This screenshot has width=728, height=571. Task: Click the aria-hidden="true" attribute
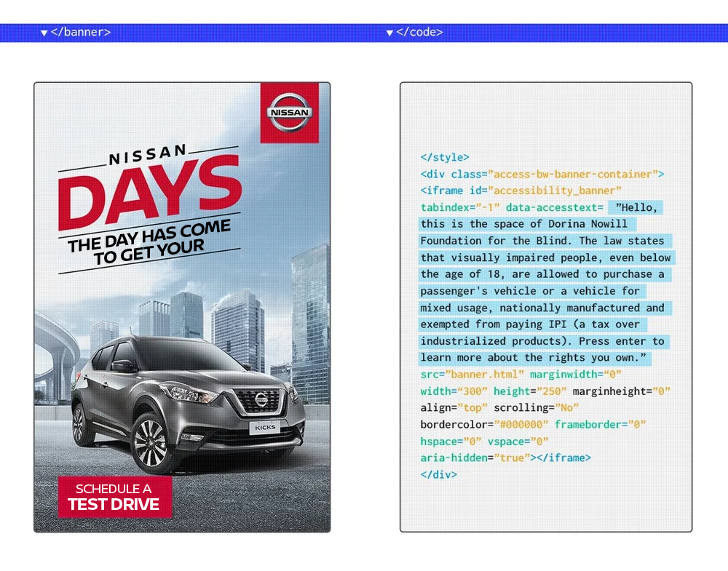click(x=475, y=458)
